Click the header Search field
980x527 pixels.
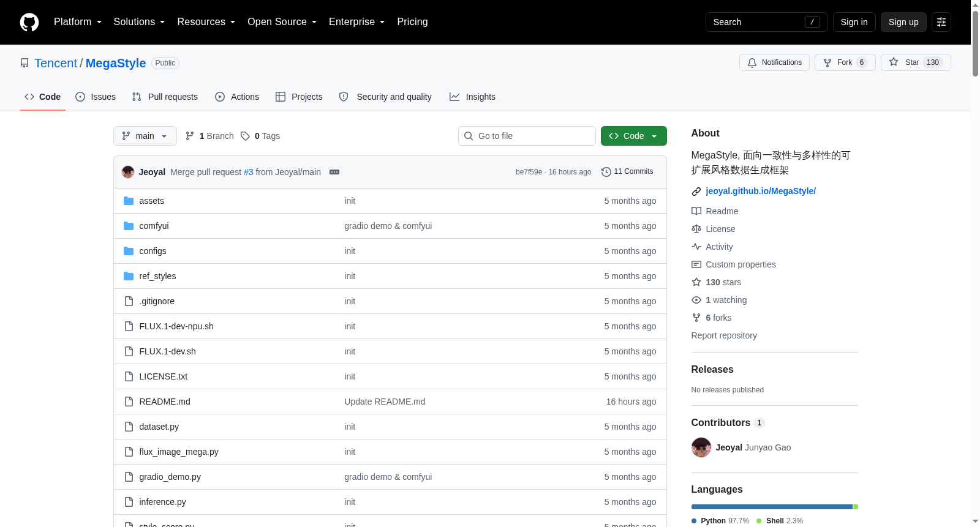[766, 22]
